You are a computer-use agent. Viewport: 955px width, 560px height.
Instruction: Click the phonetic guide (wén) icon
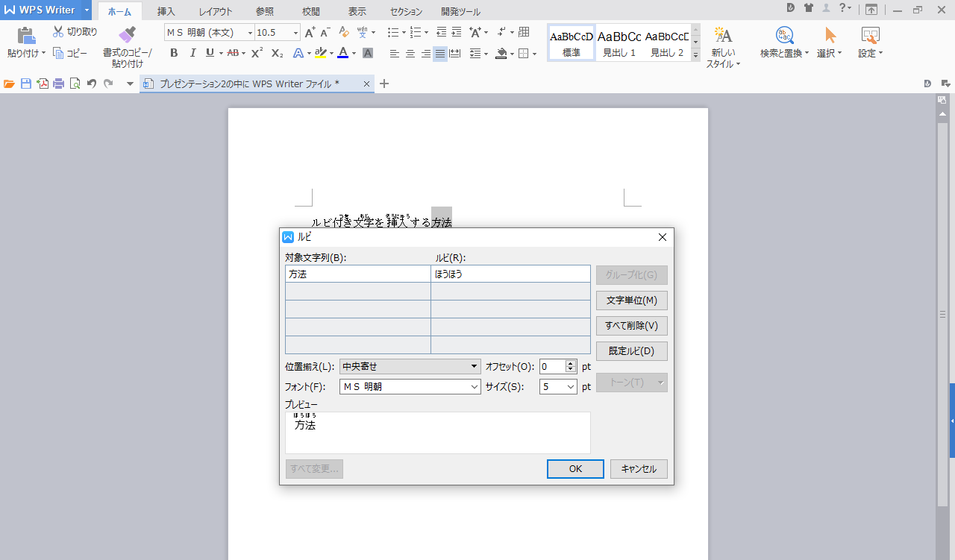363,32
